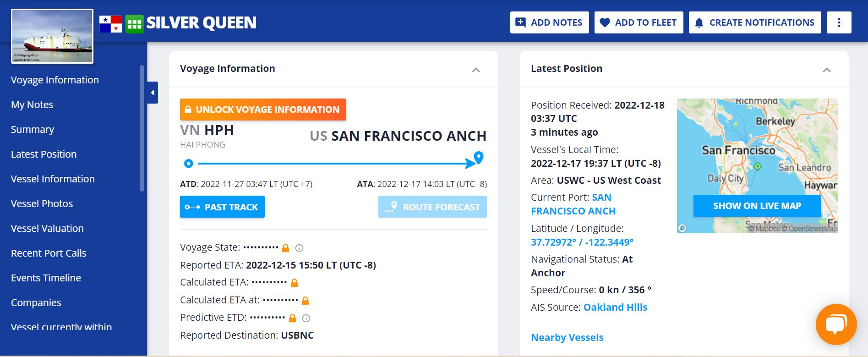The height and width of the screenshot is (357, 868).
Task: Click the Past Track button
Action: tap(222, 207)
